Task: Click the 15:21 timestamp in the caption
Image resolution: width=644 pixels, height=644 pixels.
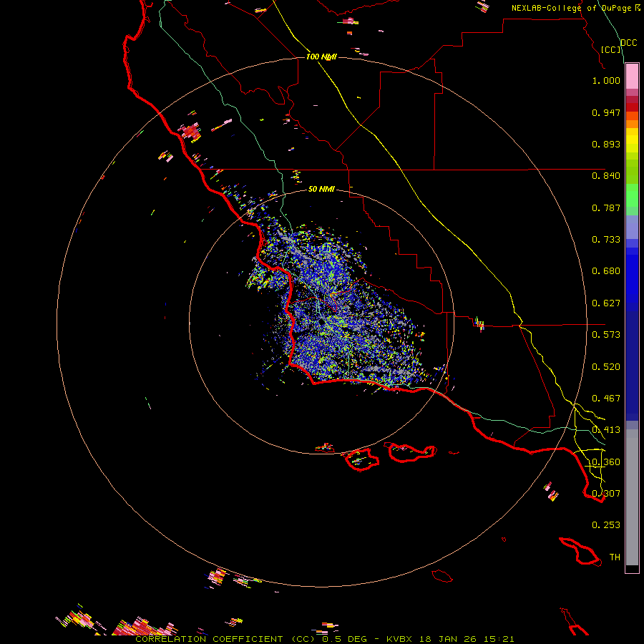Action: click(499, 639)
